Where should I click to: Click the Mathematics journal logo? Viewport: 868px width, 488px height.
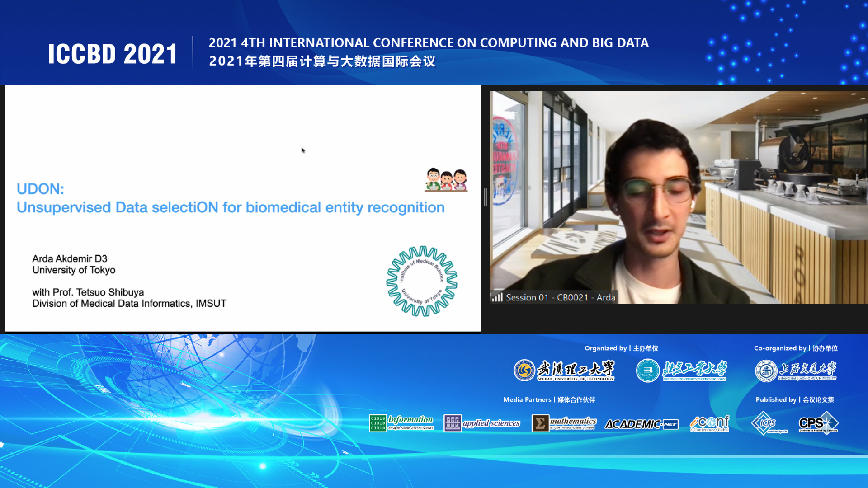[x=564, y=423]
